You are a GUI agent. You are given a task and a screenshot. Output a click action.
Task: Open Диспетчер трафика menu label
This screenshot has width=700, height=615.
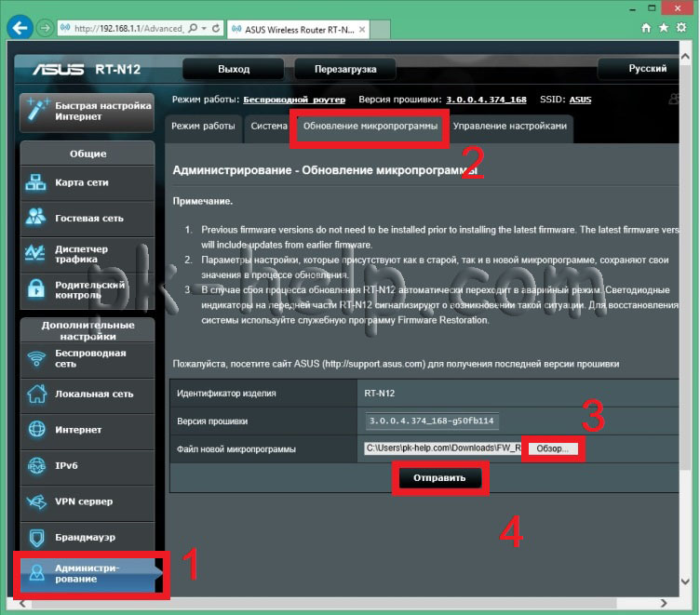point(81,254)
